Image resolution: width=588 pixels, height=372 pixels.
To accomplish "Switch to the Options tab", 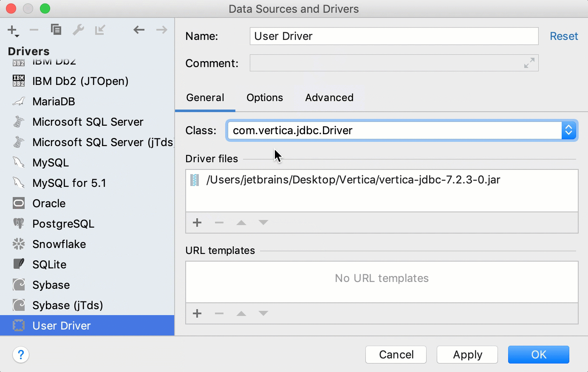I will [x=265, y=98].
